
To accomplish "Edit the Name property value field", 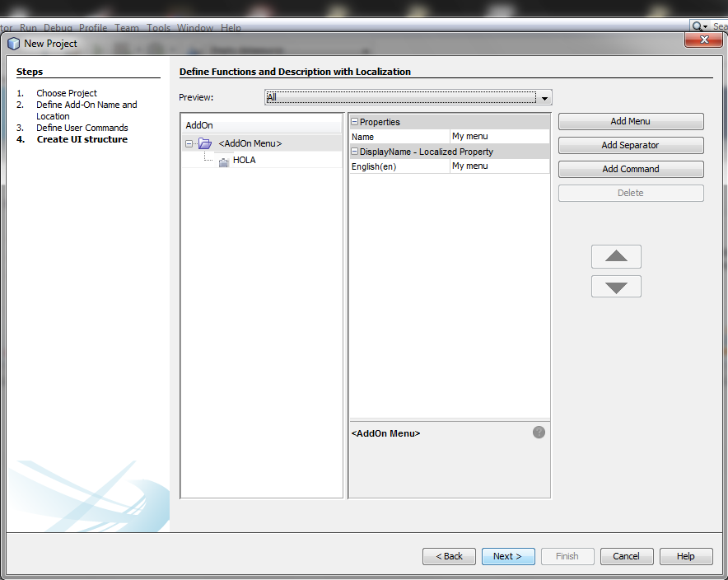I will click(x=499, y=137).
